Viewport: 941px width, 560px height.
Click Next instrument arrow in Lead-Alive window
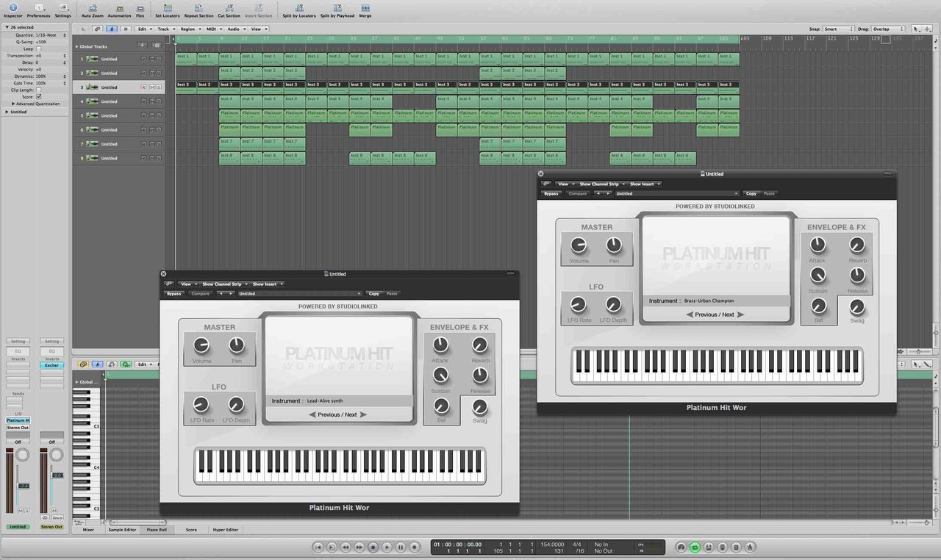(363, 414)
